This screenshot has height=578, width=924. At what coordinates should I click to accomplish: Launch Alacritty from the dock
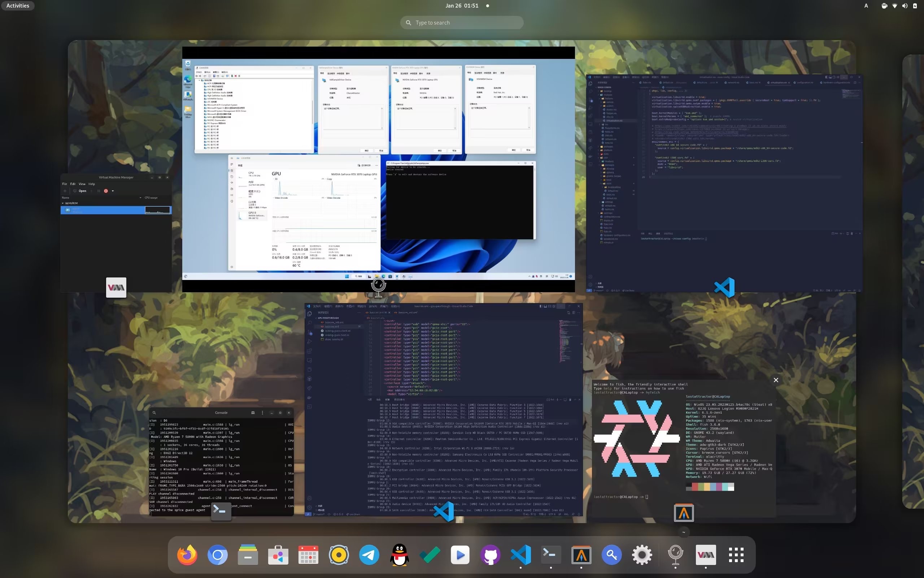(581, 555)
